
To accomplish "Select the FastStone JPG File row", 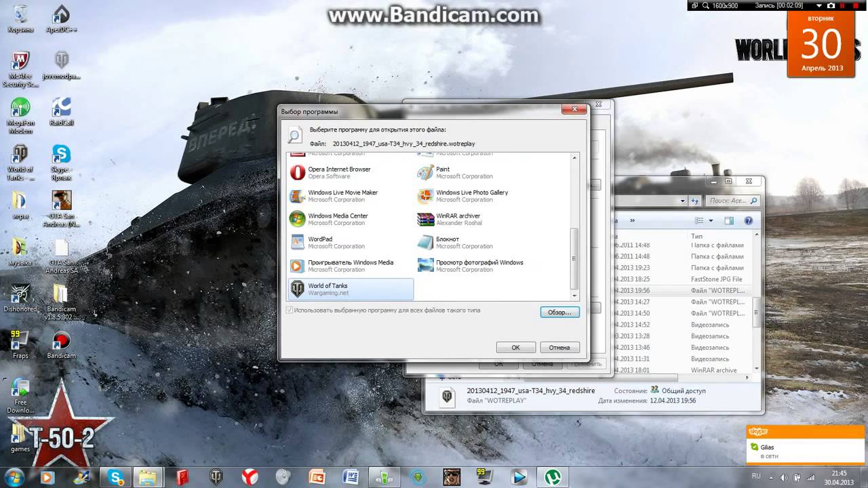I will tap(682, 279).
